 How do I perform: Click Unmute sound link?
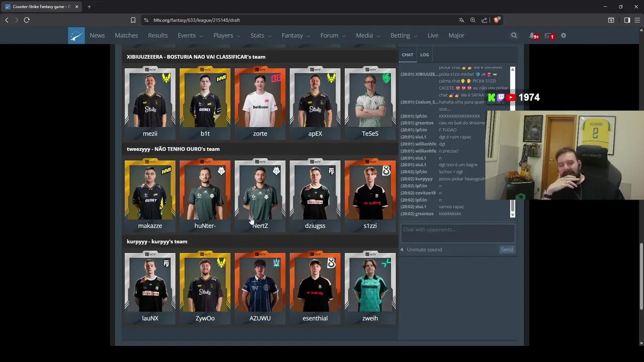pos(424,249)
